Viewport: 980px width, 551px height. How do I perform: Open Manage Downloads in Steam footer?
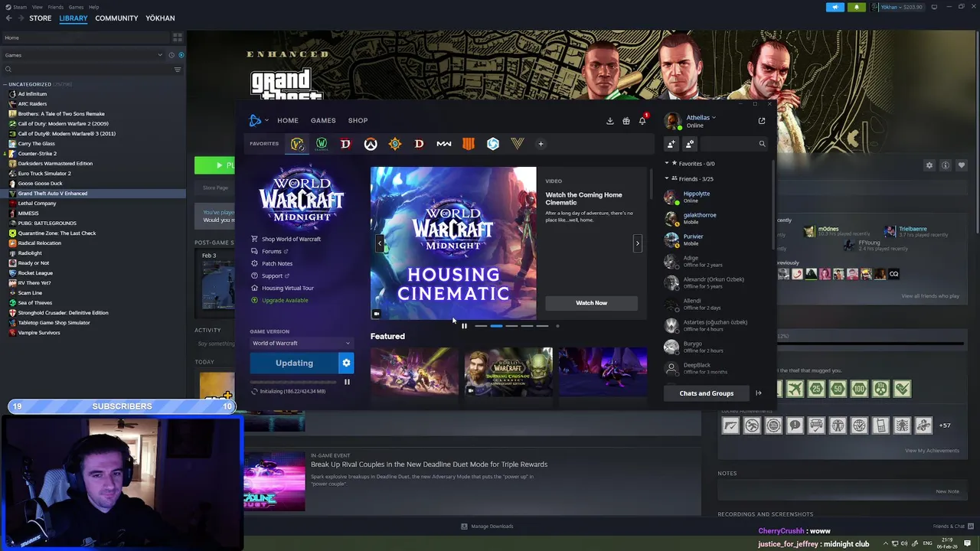487,527
